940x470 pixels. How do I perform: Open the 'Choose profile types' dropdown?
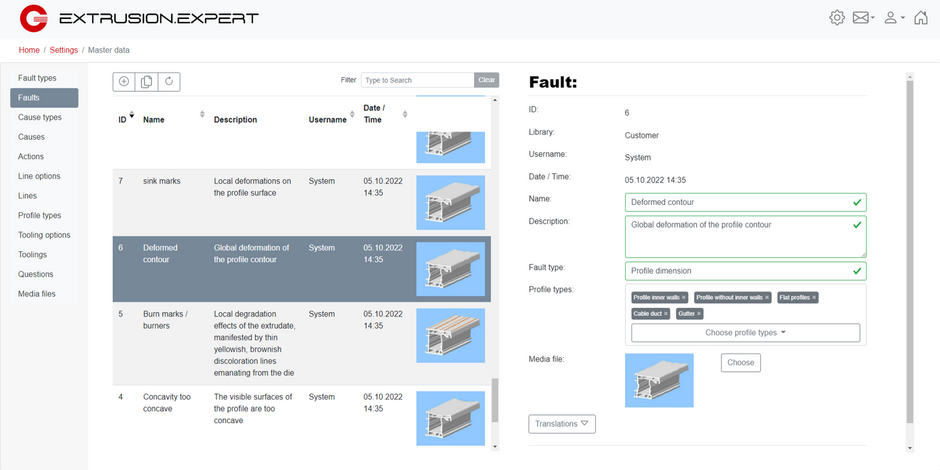pos(745,333)
